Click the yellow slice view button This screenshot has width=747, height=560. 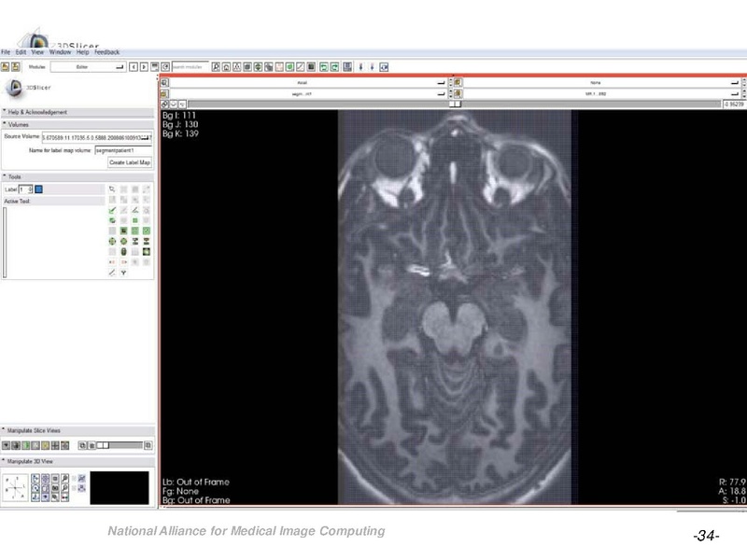[x=45, y=446]
